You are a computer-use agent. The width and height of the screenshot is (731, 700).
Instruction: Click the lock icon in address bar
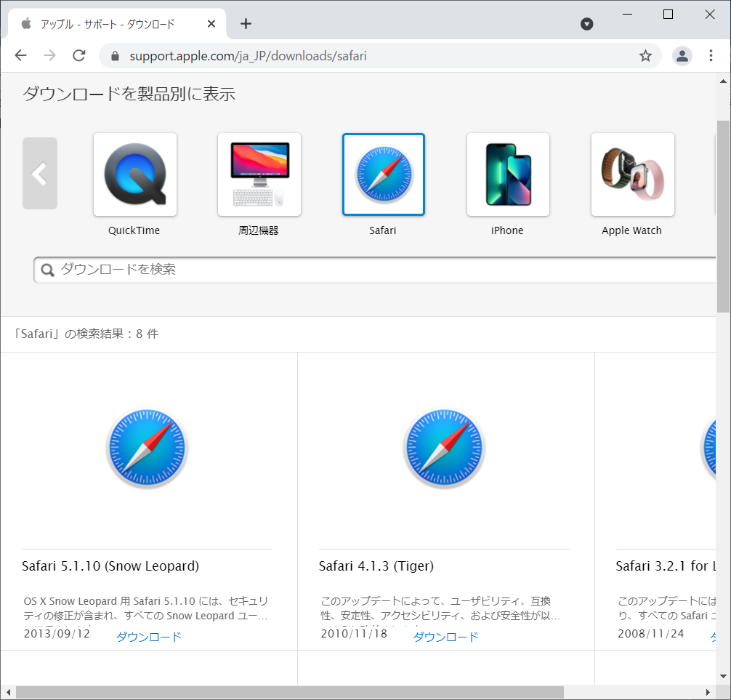click(115, 56)
